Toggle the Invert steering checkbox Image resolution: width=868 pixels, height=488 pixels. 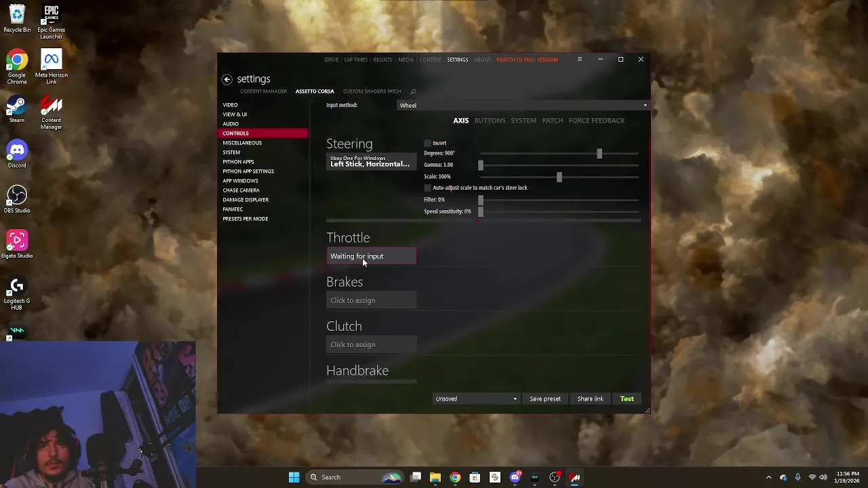(427, 143)
